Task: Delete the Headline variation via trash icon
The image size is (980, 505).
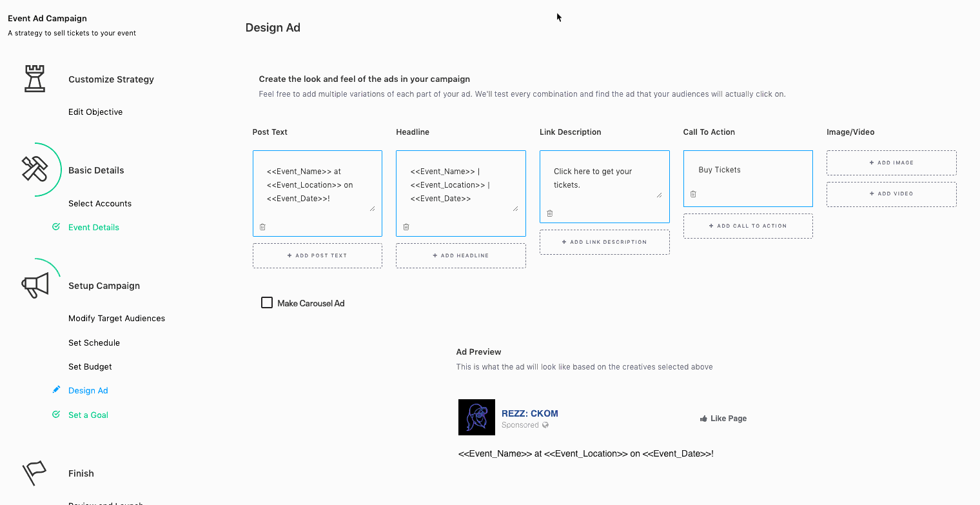Action: (x=406, y=227)
